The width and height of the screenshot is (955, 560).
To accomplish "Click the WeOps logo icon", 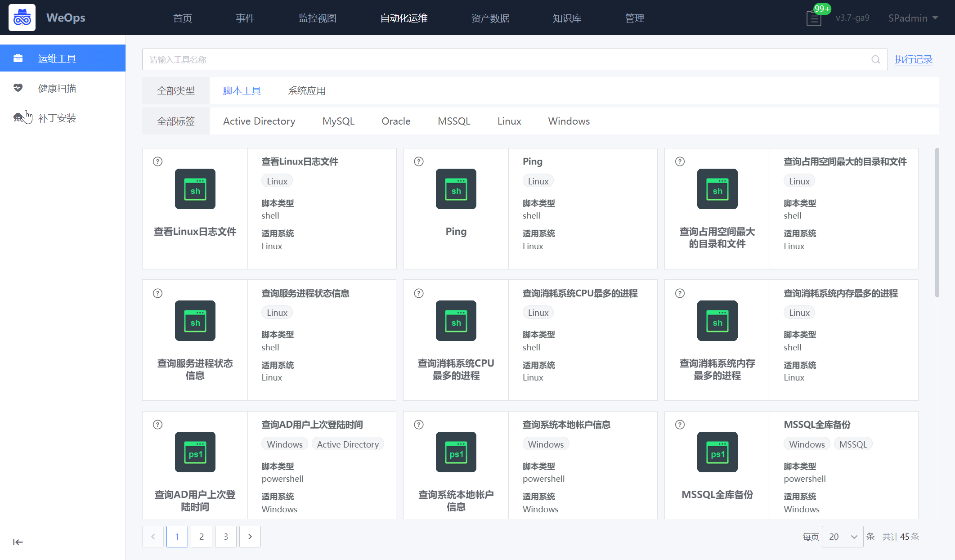I will coord(22,17).
